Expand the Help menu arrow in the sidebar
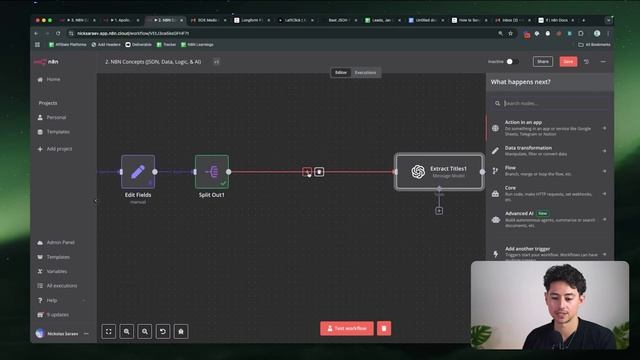This screenshot has width=640, height=360. [84, 300]
